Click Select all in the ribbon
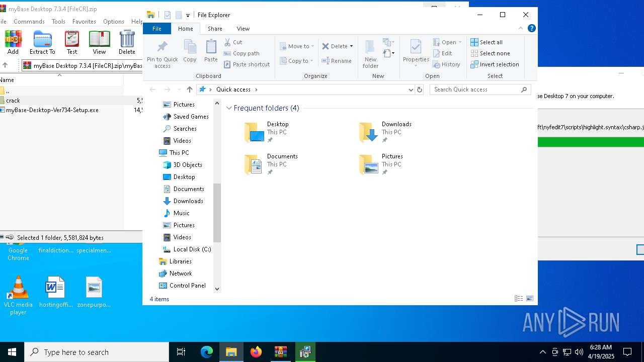 click(x=487, y=42)
